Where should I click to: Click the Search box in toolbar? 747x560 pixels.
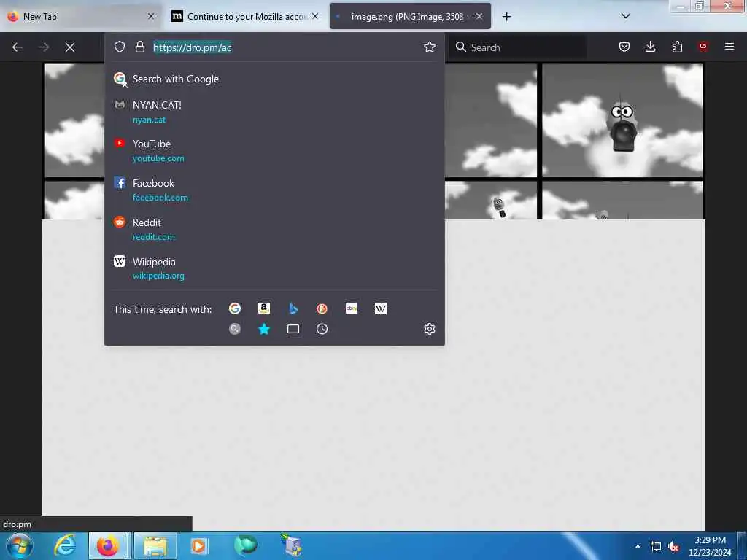(519, 47)
